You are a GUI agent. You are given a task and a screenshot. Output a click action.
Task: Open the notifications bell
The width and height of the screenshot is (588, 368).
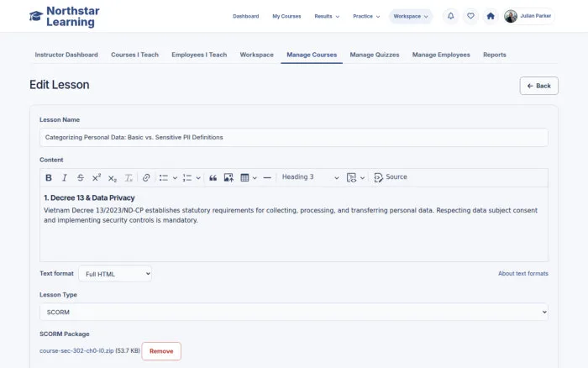[x=451, y=16]
